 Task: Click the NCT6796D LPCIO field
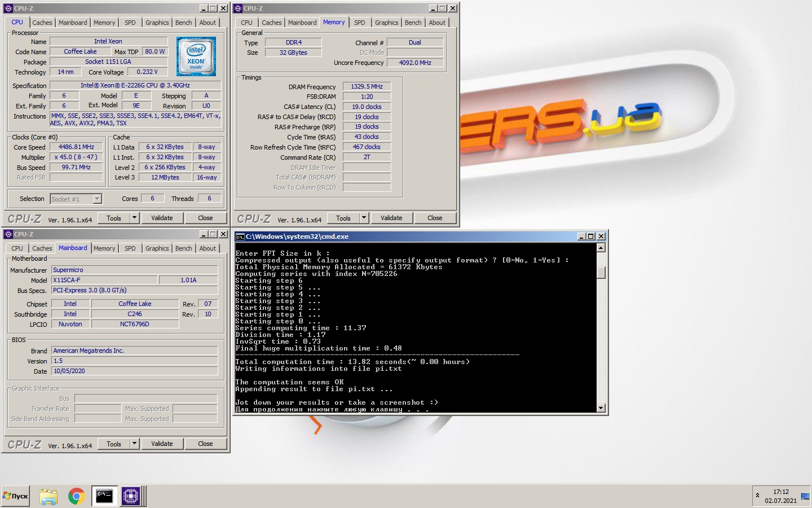(135, 324)
